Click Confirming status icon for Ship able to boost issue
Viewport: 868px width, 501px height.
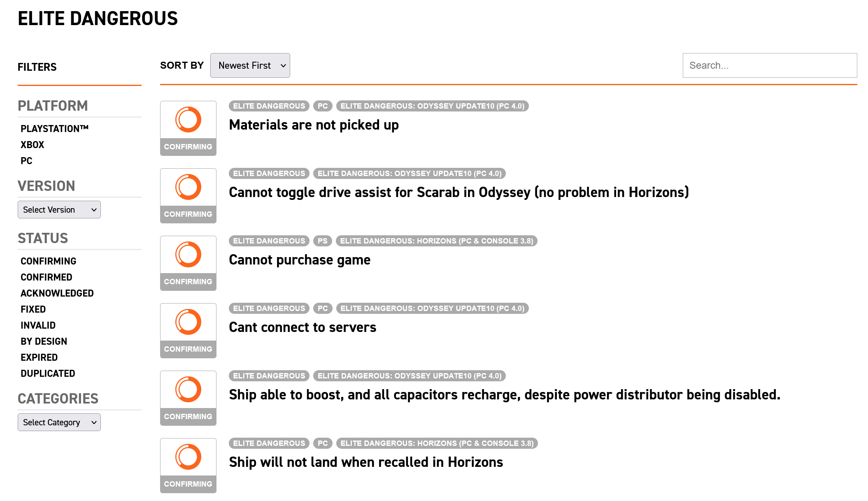point(188,398)
